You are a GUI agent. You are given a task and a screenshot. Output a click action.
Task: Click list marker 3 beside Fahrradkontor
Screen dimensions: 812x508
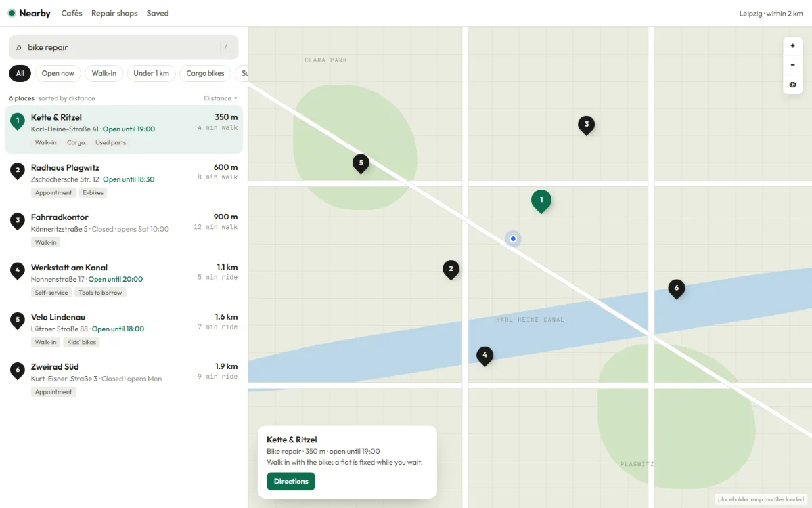(x=18, y=221)
